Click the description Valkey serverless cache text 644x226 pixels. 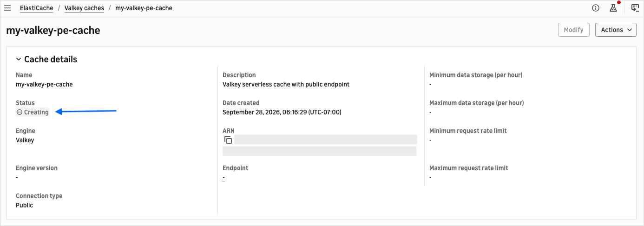point(286,84)
